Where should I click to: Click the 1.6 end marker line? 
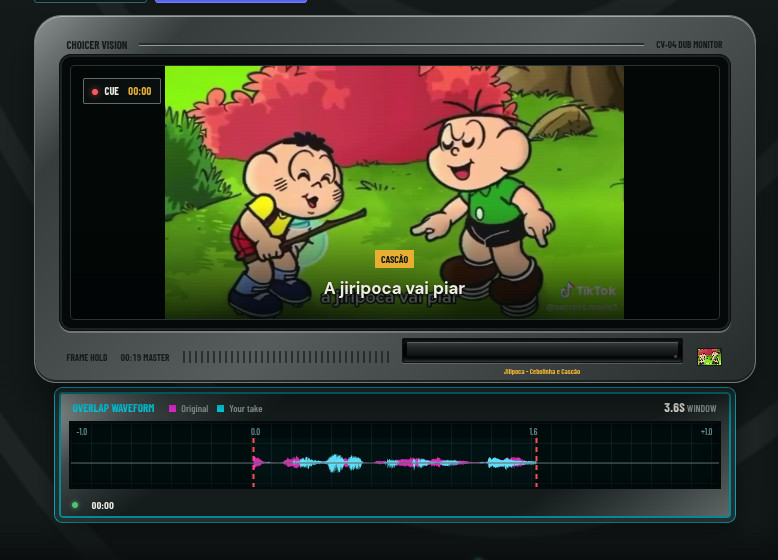[x=536, y=462]
